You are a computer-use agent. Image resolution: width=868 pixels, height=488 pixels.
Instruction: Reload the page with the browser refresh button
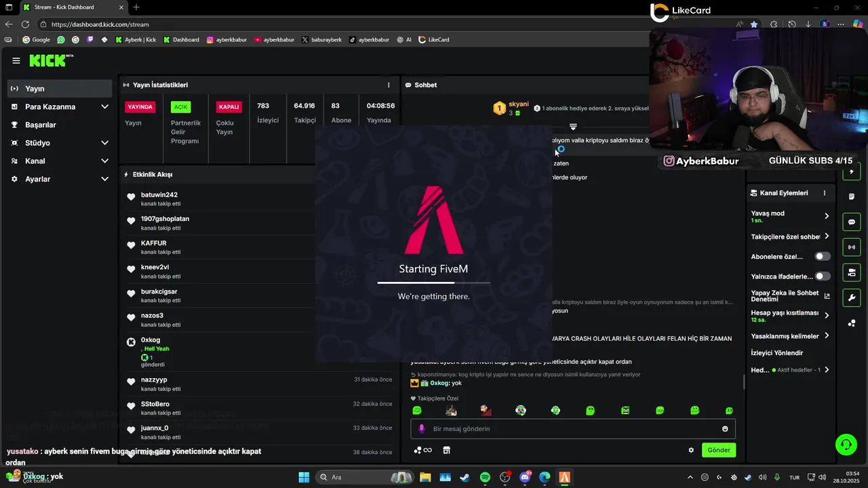tap(25, 24)
